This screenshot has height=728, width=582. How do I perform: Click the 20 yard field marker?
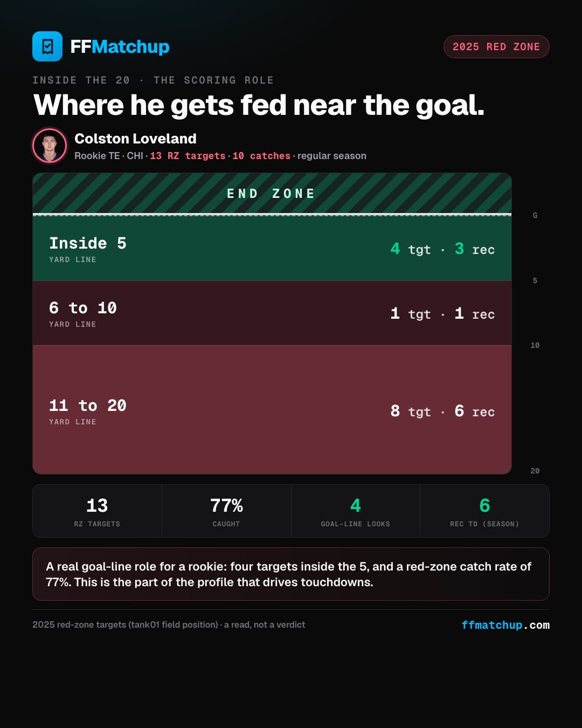coord(535,471)
